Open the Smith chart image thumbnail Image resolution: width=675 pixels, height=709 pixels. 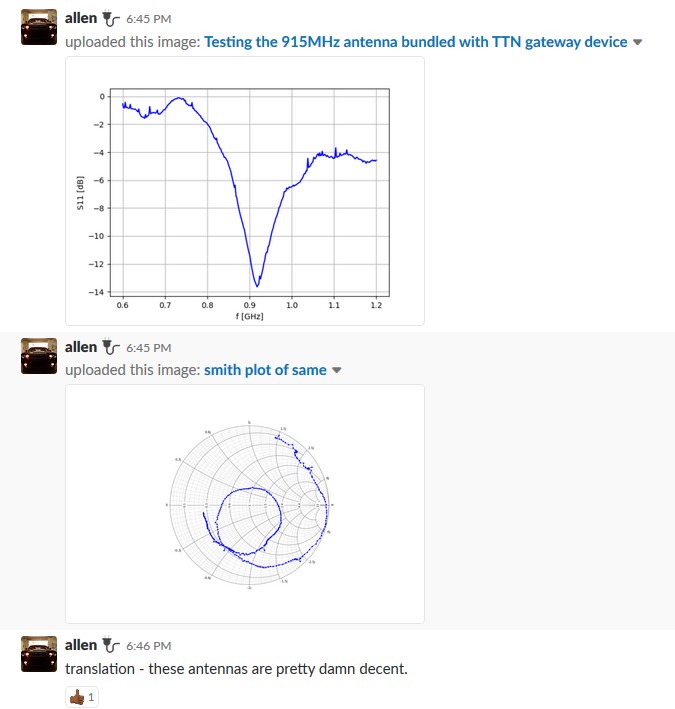245,504
